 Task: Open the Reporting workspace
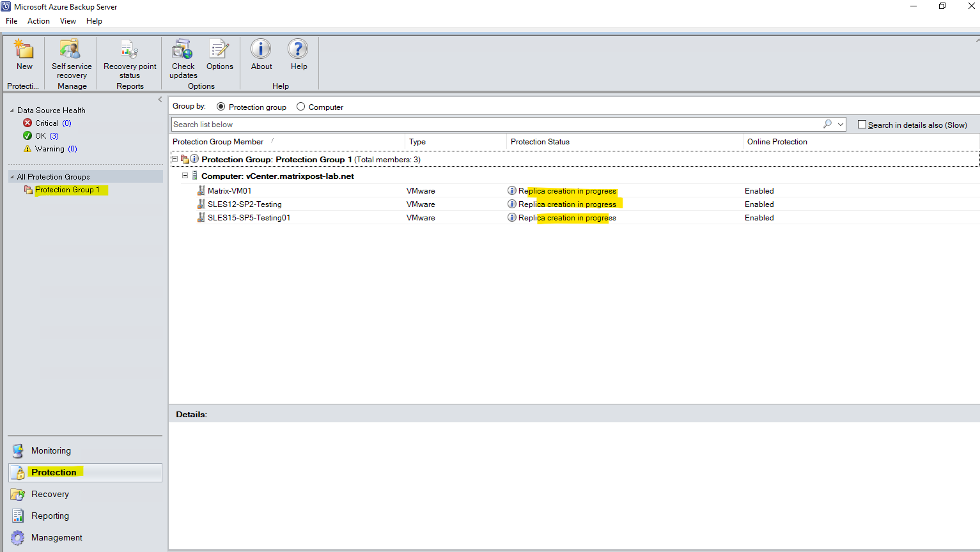(x=50, y=516)
